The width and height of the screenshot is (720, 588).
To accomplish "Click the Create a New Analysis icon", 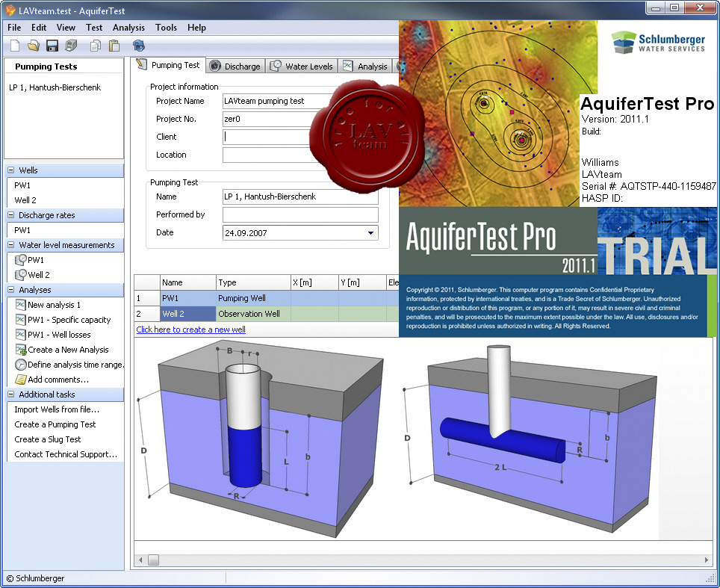I will pos(21,350).
